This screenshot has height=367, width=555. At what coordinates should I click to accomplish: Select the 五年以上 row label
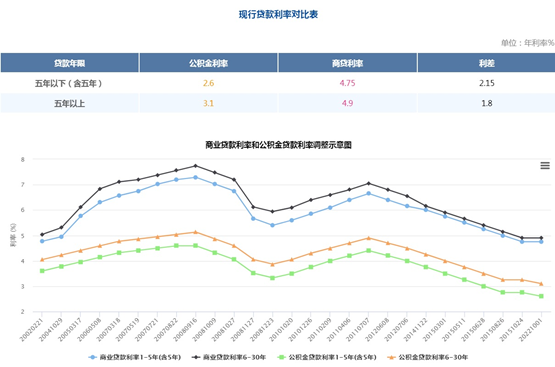coord(69,103)
